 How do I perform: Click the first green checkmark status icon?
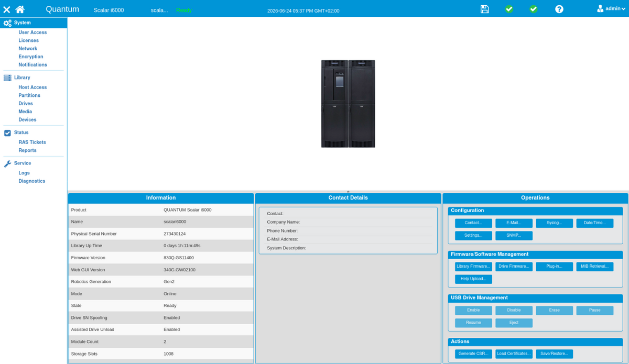click(x=509, y=9)
